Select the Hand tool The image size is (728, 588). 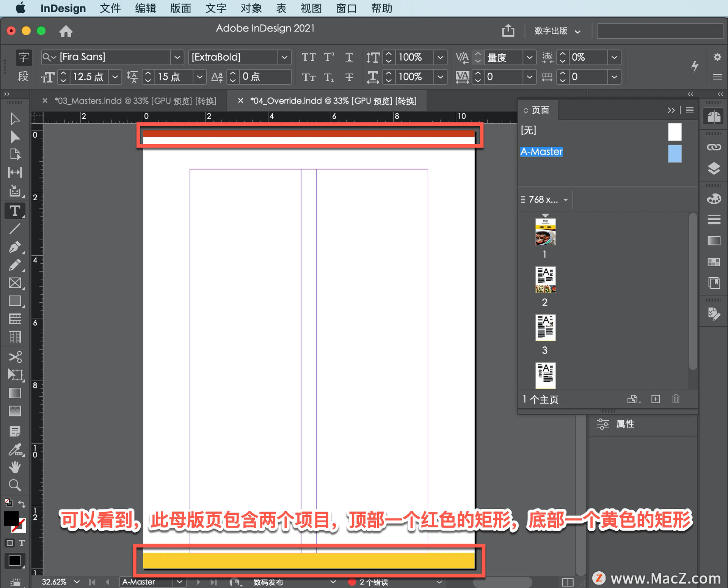[15, 467]
